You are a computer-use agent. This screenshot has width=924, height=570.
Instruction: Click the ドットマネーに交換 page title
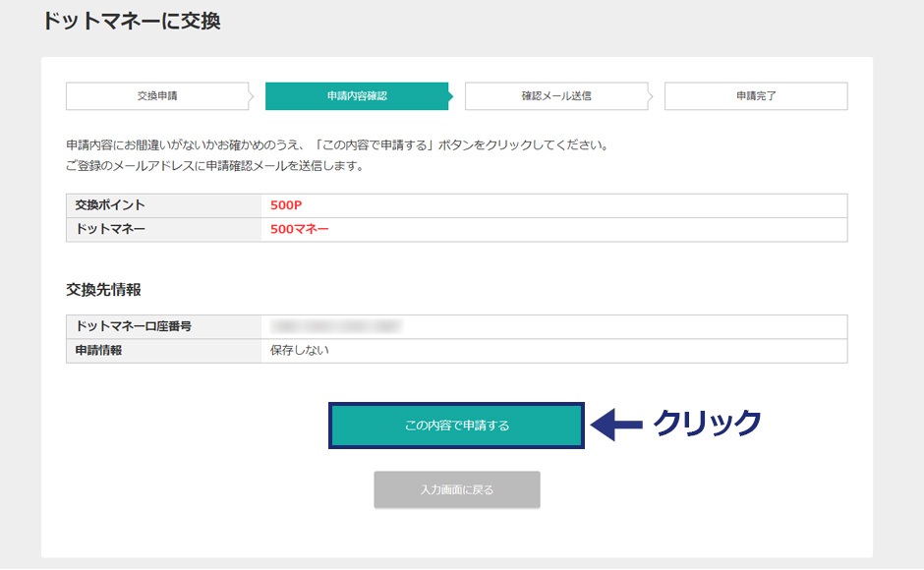[x=131, y=21]
